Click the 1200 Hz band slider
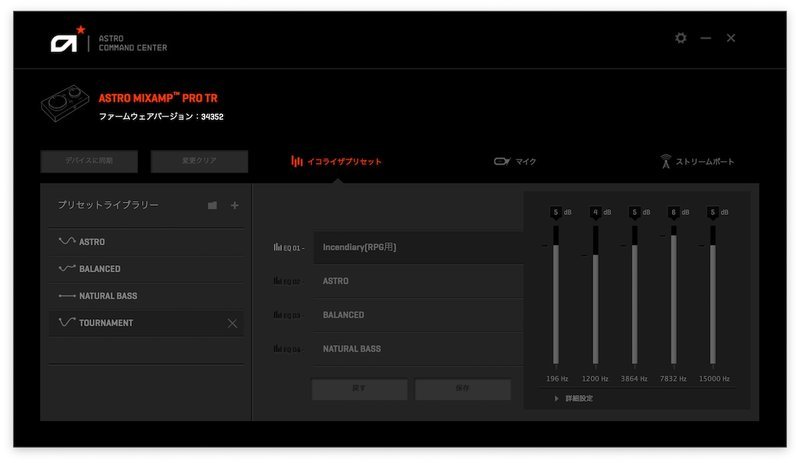 coord(595,295)
